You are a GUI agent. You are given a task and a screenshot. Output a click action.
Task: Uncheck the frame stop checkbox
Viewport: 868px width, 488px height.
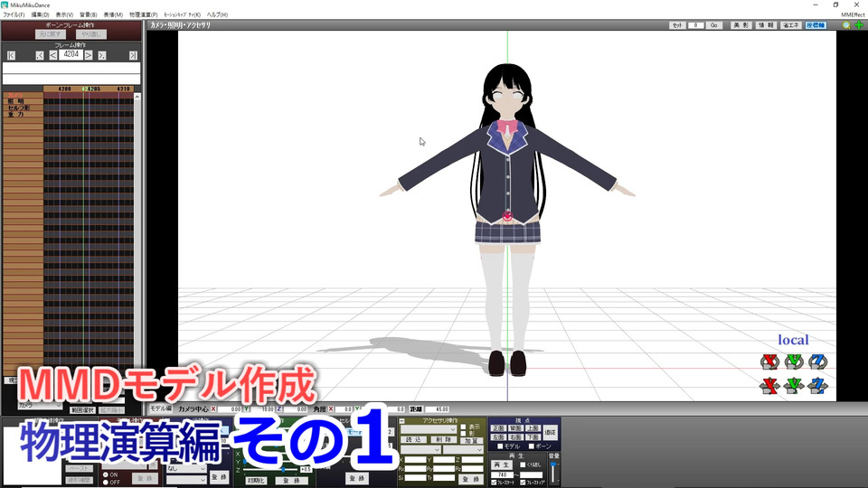click(x=523, y=483)
